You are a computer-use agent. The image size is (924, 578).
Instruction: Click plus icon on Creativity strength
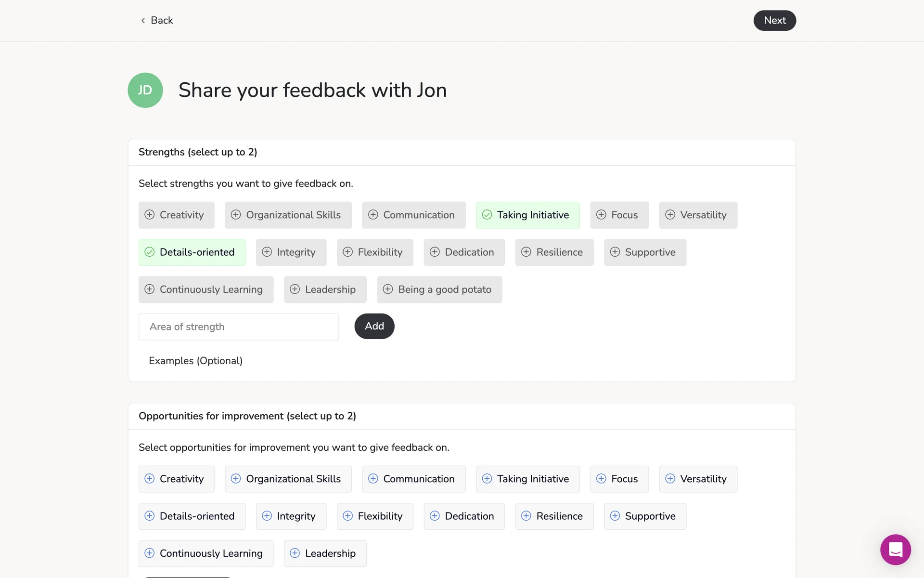coord(150,215)
